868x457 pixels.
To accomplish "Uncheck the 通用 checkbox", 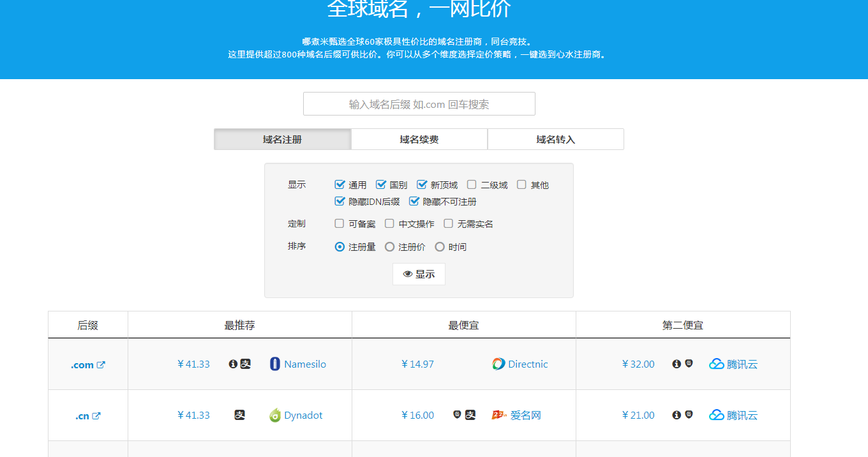I will click(x=340, y=184).
